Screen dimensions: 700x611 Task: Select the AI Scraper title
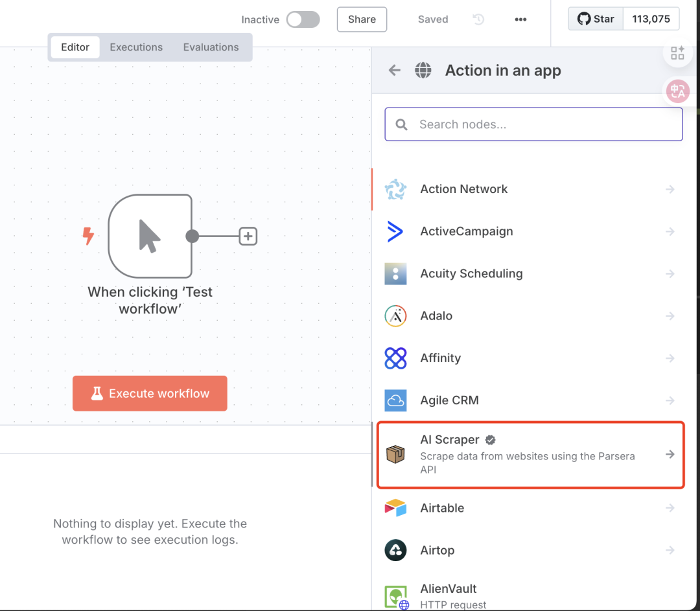(x=450, y=439)
